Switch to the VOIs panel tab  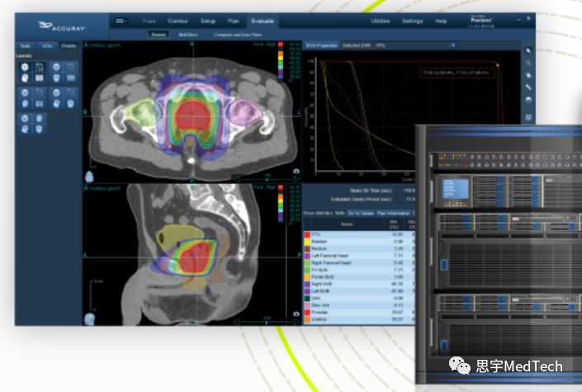[x=47, y=45]
